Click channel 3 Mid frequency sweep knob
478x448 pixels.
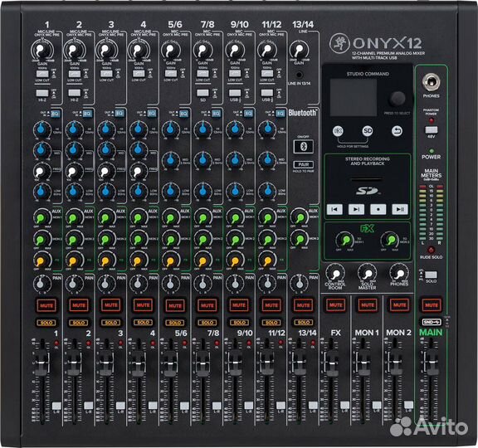click(106, 172)
